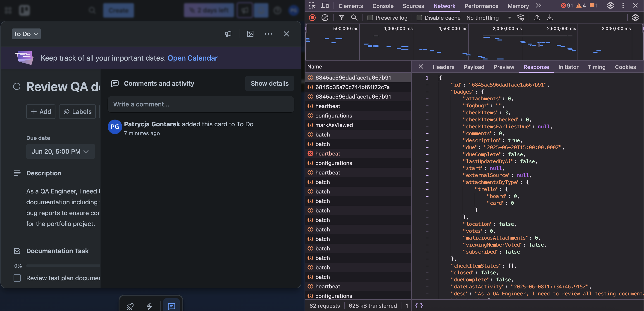Viewport: 644px width, 311px height.
Task: Open To Do list dropdown
Action: click(x=26, y=34)
